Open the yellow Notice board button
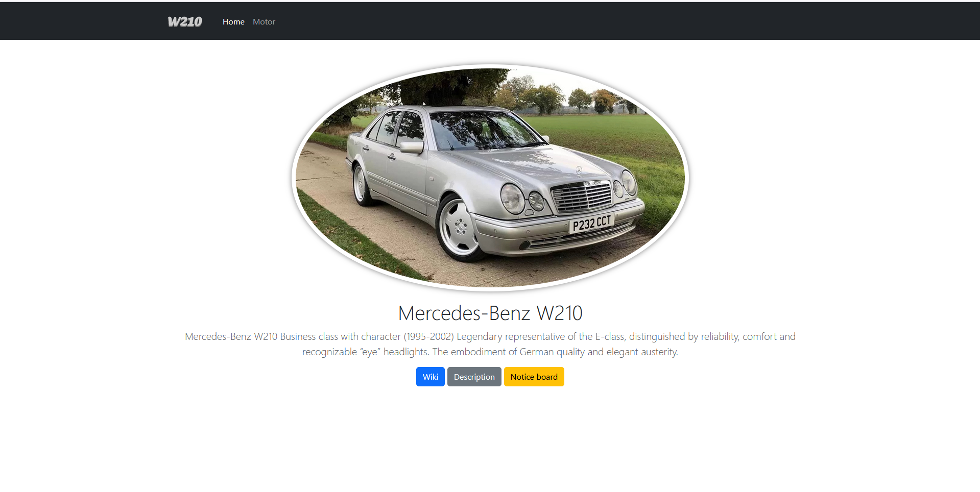980x492 pixels. [x=534, y=377]
